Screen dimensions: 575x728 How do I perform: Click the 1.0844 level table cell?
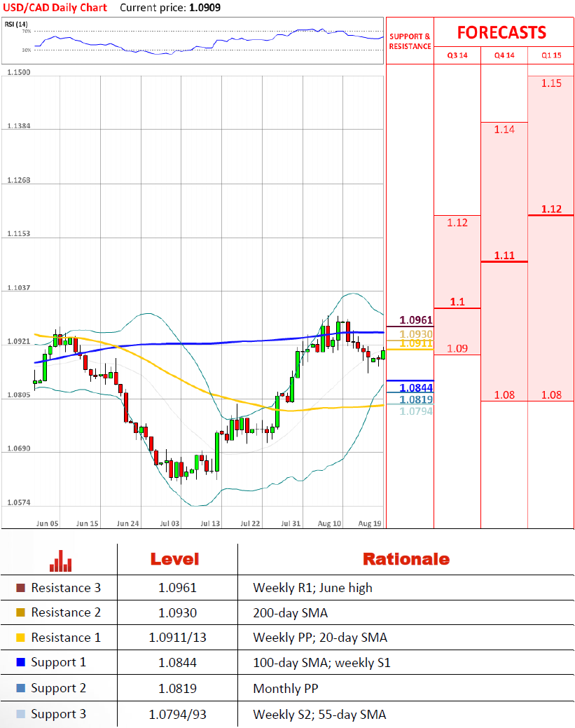(177, 663)
